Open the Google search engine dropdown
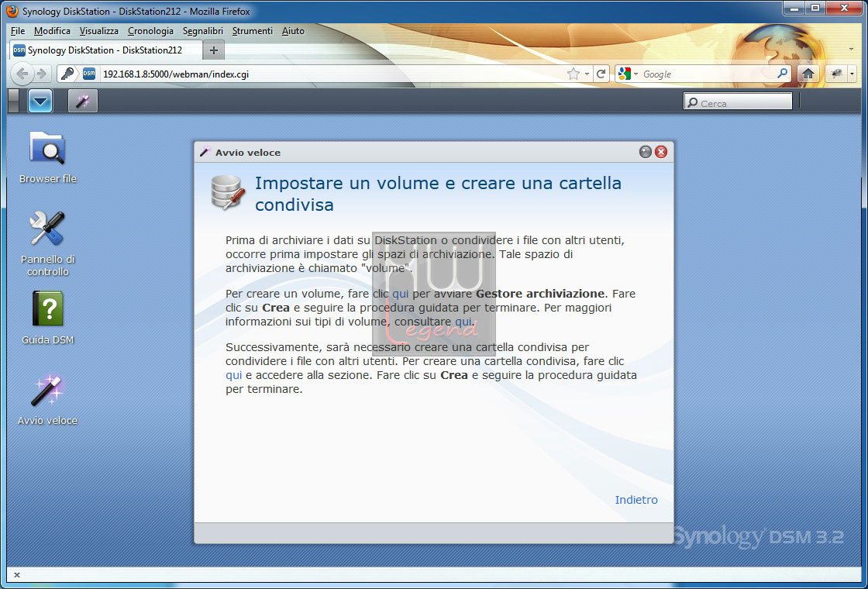 point(629,74)
